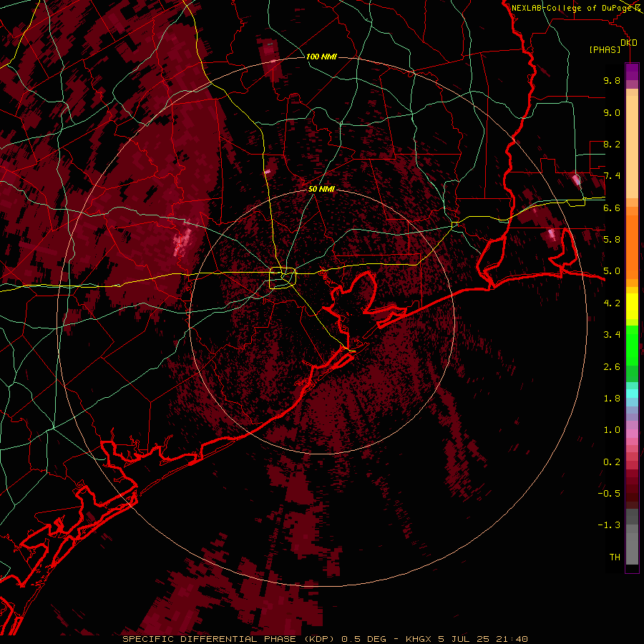
Task: Click the yellow square loop at map center
Action: pyautogui.click(x=282, y=278)
